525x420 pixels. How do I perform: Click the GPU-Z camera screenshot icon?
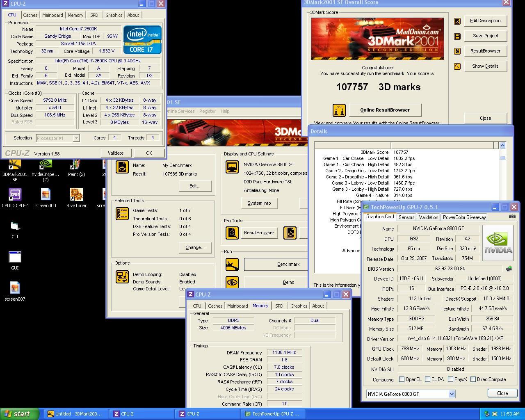[512, 216]
